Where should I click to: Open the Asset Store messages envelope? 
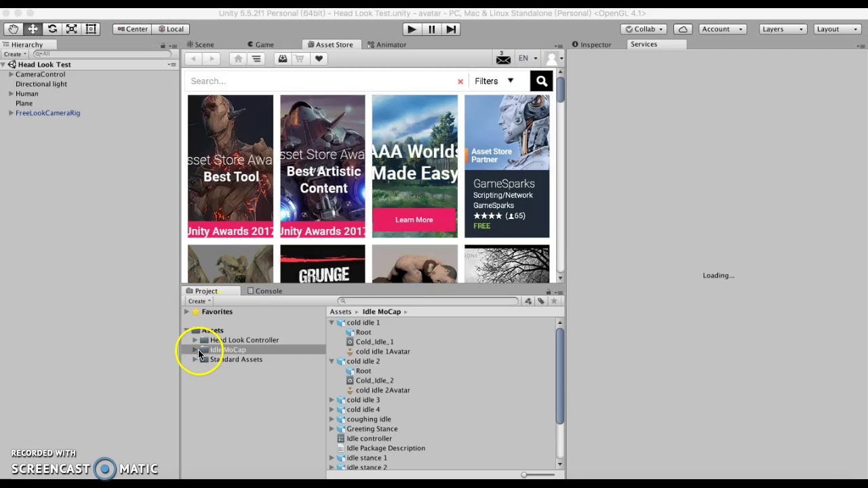click(x=503, y=59)
